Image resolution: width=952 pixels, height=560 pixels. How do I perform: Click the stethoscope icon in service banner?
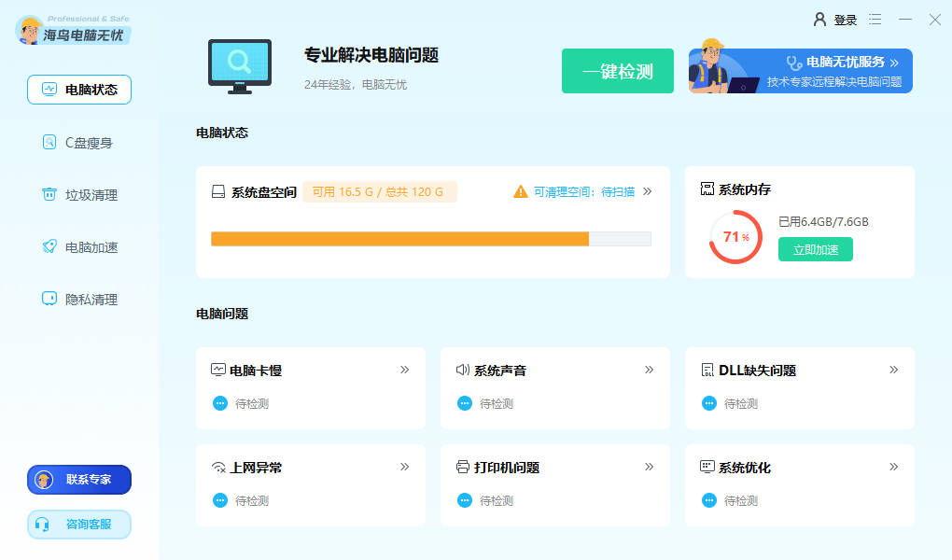click(794, 63)
